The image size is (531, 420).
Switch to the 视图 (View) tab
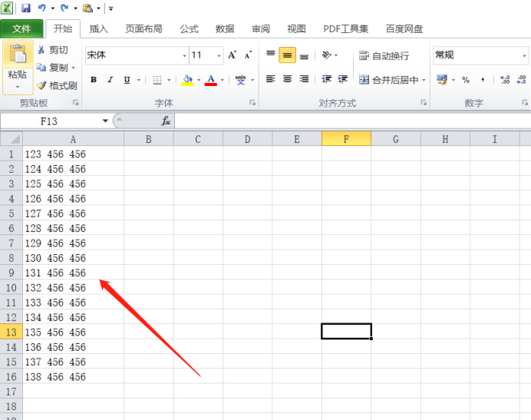[297, 29]
